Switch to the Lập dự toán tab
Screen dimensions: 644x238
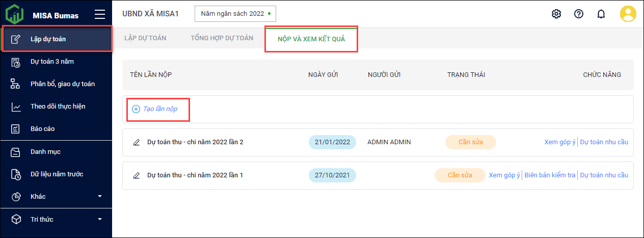145,38
